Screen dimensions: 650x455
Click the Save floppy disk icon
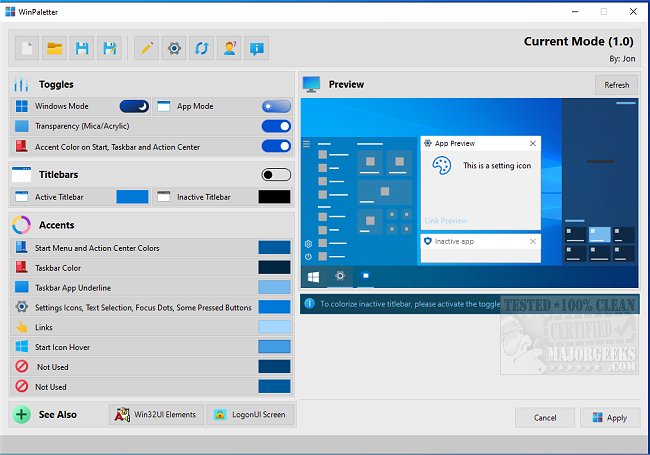pyautogui.click(x=82, y=47)
